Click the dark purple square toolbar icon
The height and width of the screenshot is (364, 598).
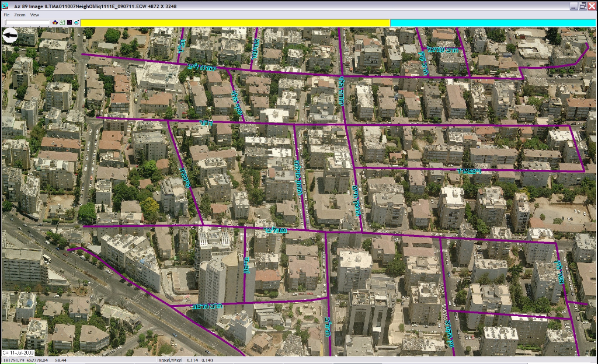69,22
